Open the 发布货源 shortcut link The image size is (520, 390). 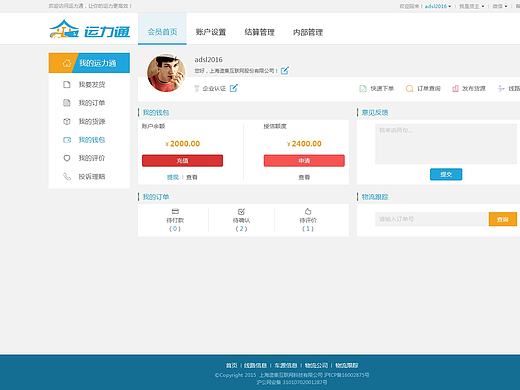click(x=474, y=88)
